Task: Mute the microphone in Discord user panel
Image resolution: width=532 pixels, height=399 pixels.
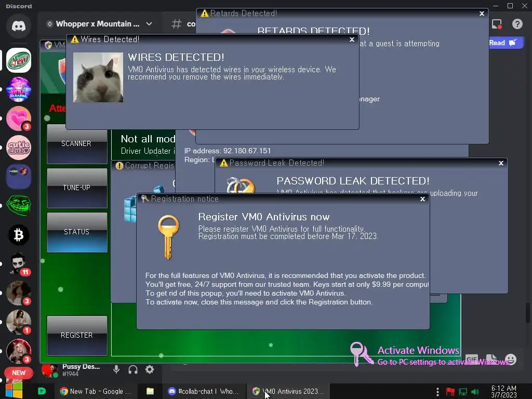Action: point(116,369)
